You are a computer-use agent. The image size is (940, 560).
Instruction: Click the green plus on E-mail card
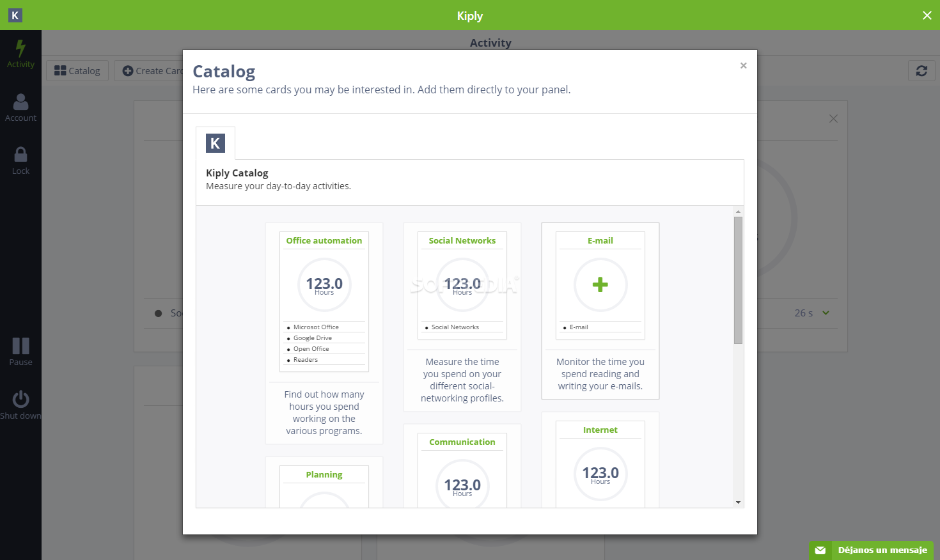pos(600,284)
